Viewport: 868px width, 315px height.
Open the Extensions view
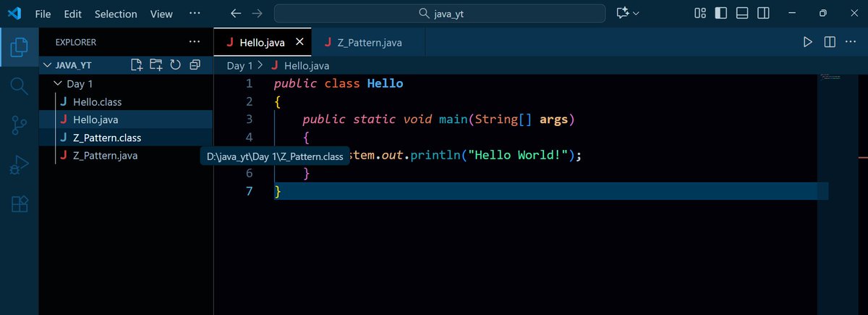(20, 204)
